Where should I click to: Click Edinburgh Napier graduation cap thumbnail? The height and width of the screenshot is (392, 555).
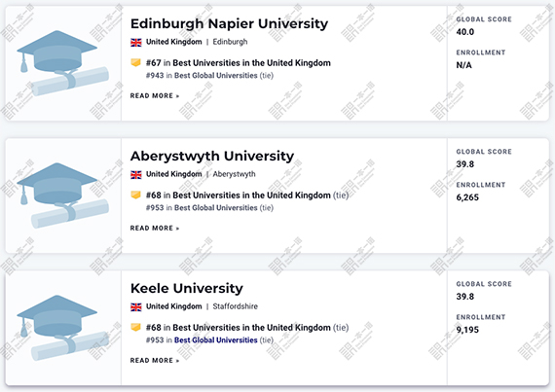tap(63, 63)
